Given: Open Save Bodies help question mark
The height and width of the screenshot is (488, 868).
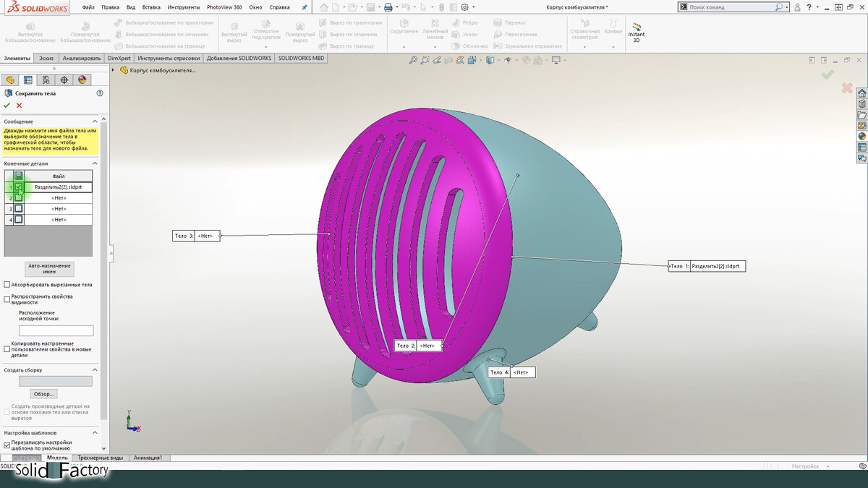Looking at the screenshot, I should pos(100,93).
